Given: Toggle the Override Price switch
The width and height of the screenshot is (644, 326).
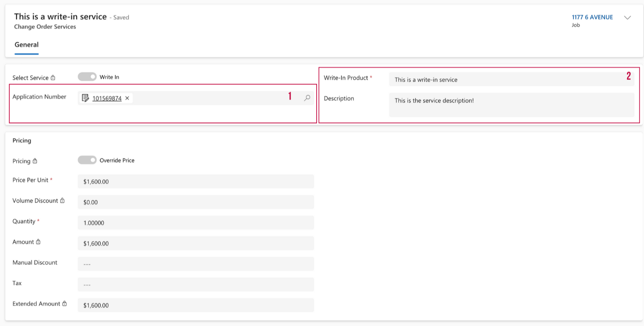Looking at the screenshot, I should [x=87, y=160].
